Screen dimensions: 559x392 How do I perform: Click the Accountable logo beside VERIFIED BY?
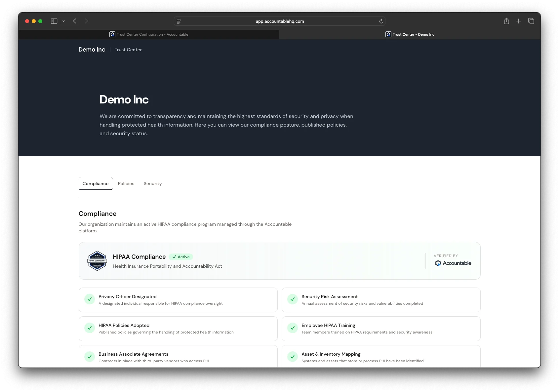[453, 263]
